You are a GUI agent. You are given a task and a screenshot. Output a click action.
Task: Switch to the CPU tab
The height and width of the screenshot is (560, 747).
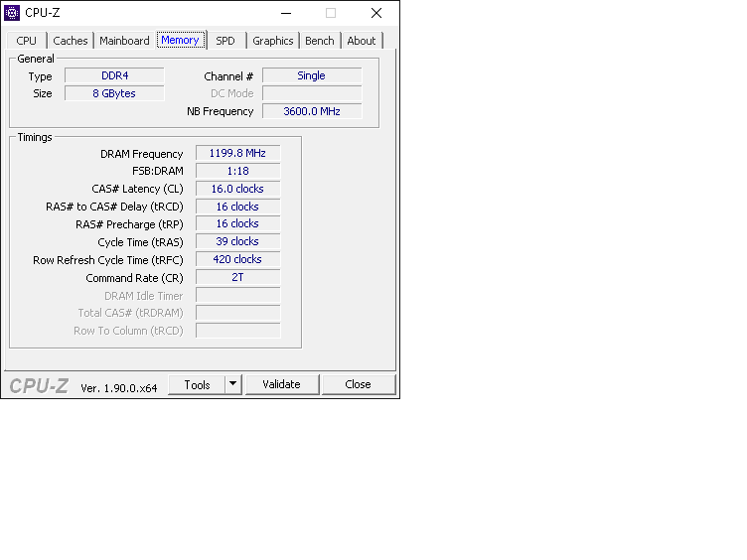26,41
